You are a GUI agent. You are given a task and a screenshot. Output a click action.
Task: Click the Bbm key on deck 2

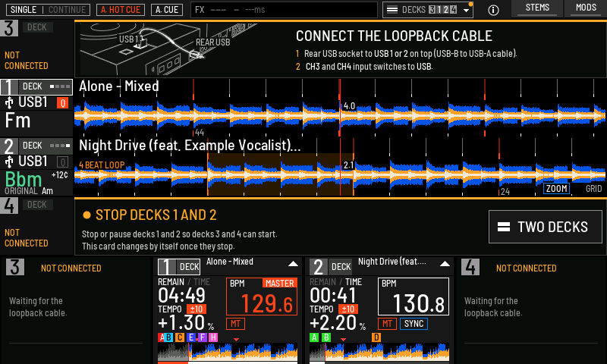pyautogui.click(x=24, y=179)
